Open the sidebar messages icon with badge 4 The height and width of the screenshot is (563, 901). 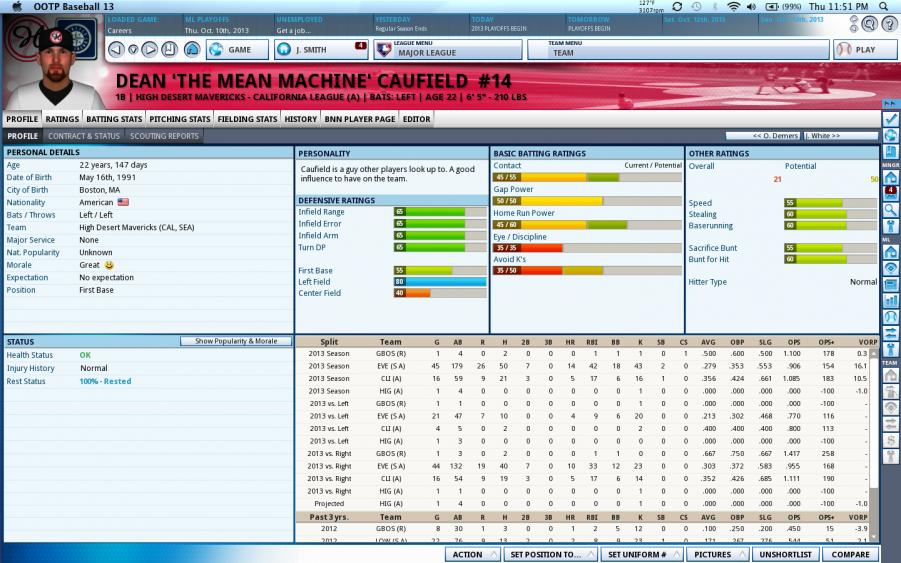891,193
